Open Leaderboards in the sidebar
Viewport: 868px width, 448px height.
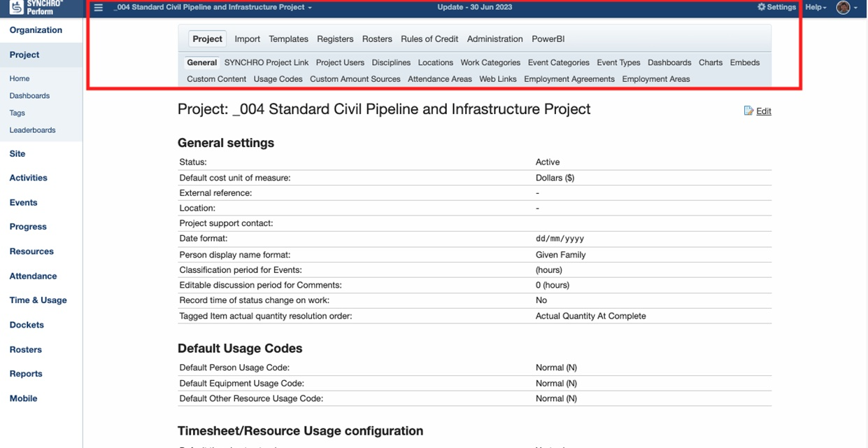[x=32, y=130]
